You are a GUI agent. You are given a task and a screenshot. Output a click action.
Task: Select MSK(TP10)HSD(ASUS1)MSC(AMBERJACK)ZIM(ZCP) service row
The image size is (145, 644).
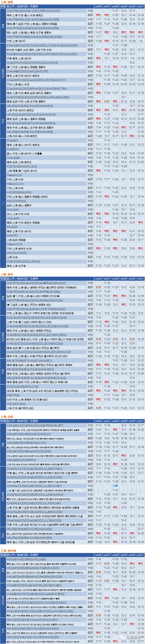point(75,283)
